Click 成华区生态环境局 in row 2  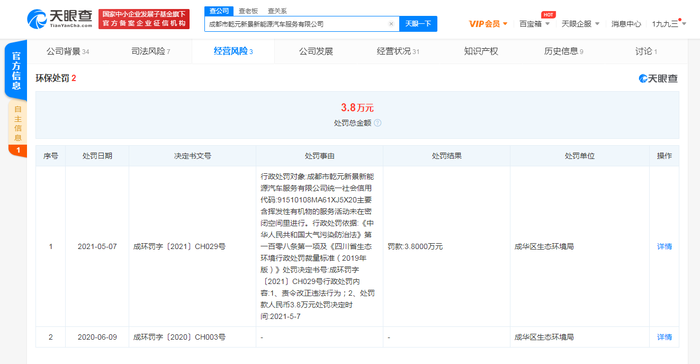point(544,337)
